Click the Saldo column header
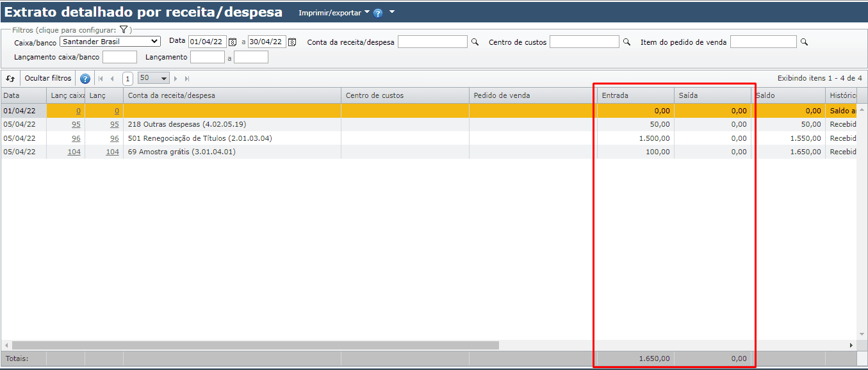This screenshot has height=370, width=868. pos(788,95)
